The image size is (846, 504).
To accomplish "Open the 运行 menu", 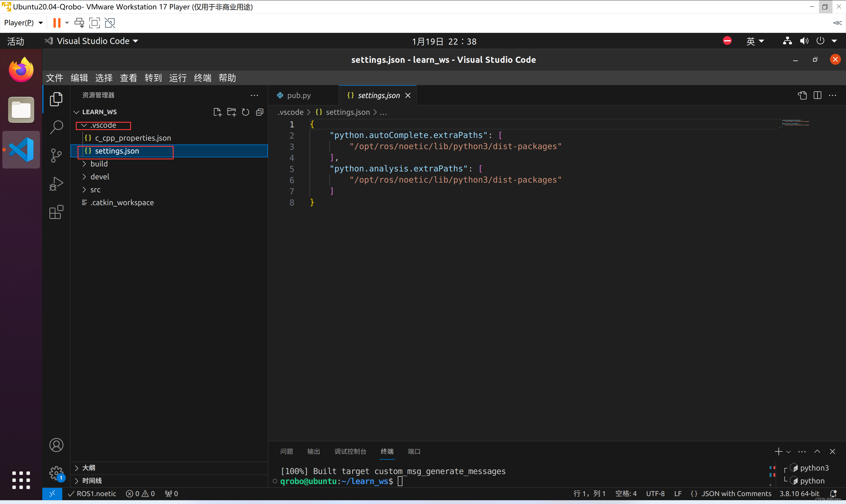I will (178, 78).
